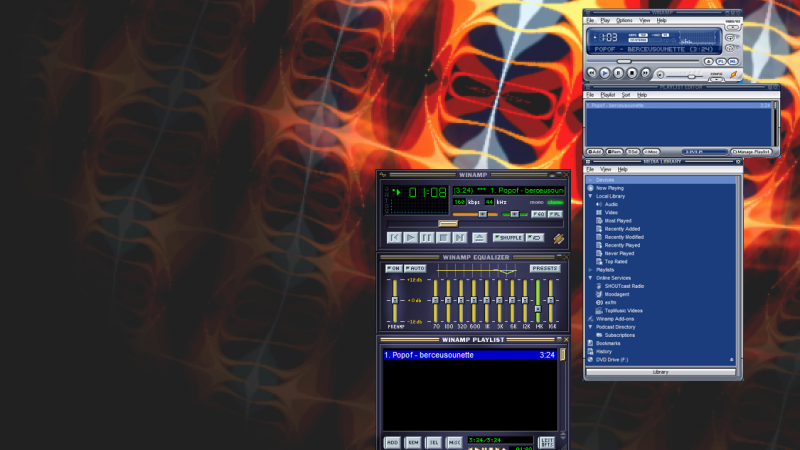The image size is (800, 450).
Task: Click REM button in Winamp Playlist window
Action: tap(413, 442)
